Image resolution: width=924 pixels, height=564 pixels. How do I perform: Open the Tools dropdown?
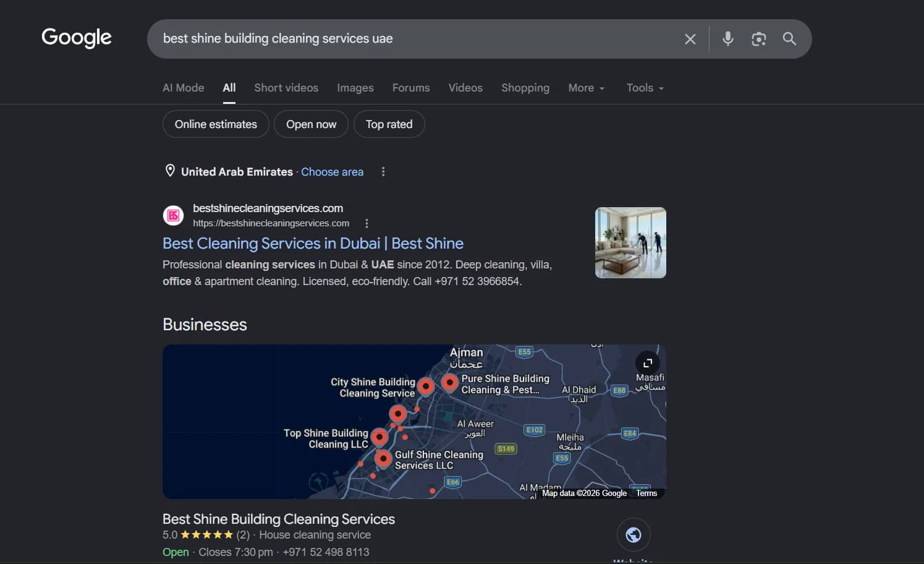click(645, 88)
